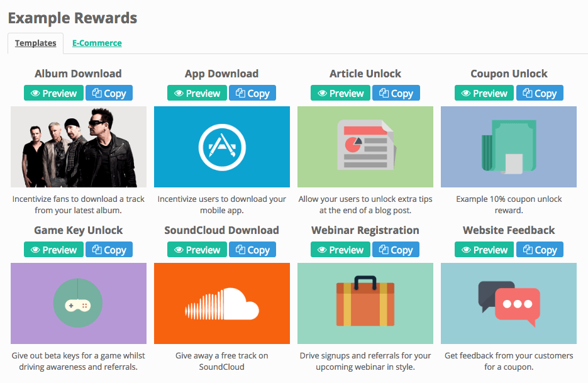Click the App Store icon image
Image resolution: width=588 pixels, height=383 pixels.
221,147
